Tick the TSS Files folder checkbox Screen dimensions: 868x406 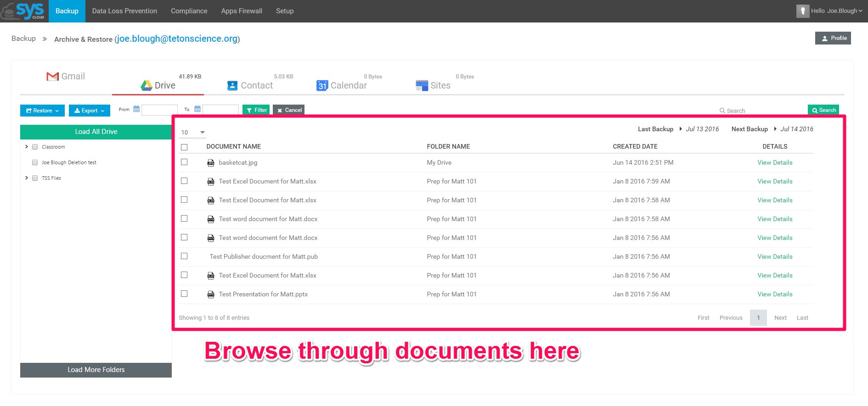click(35, 178)
